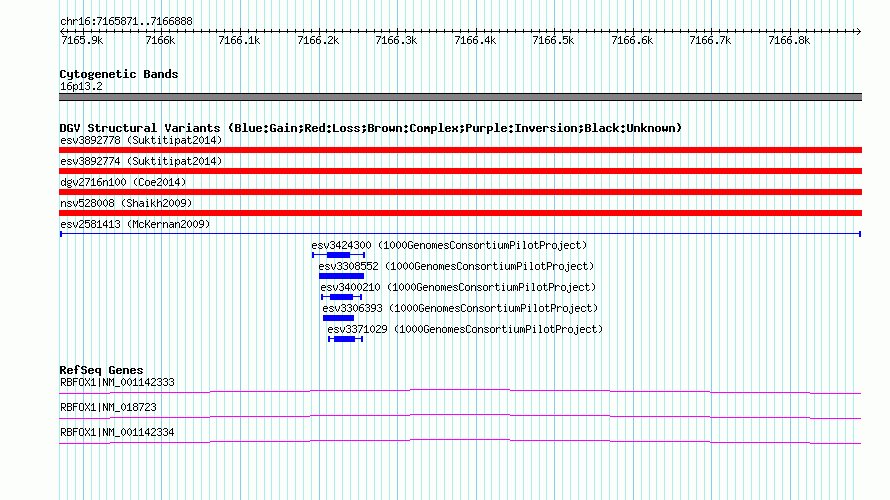The width and height of the screenshot is (890, 500).
Task: Click the 7166.8k ruler tick label
Action: [789, 40]
